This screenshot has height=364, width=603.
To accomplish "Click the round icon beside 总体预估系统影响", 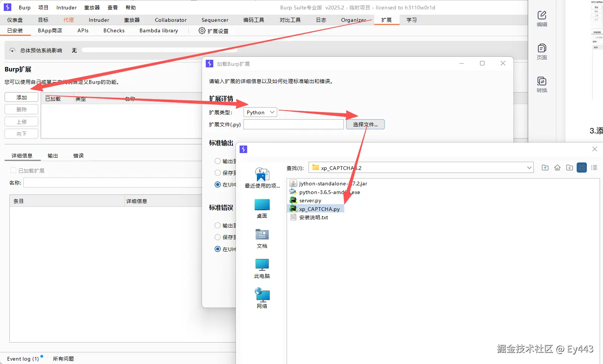I will pos(12,50).
